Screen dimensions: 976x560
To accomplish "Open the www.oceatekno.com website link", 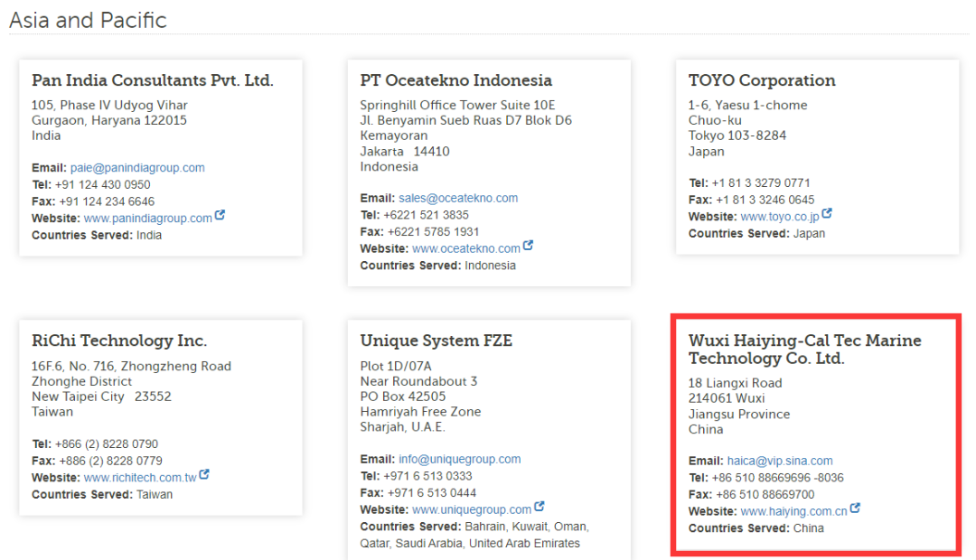I will coord(465,248).
